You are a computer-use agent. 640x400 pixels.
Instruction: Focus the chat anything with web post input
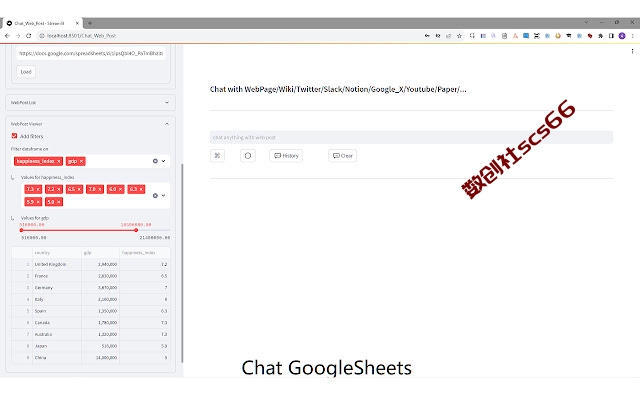click(411, 137)
